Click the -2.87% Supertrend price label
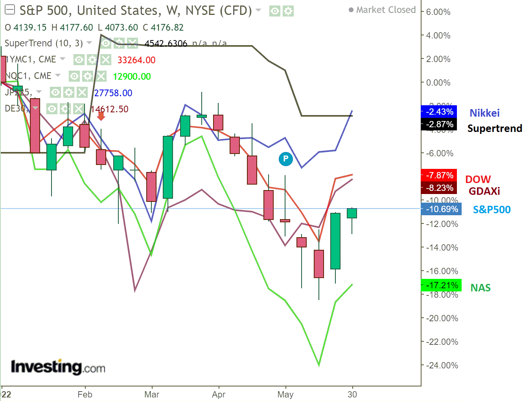The width and height of the screenshot is (532, 401). (439, 125)
